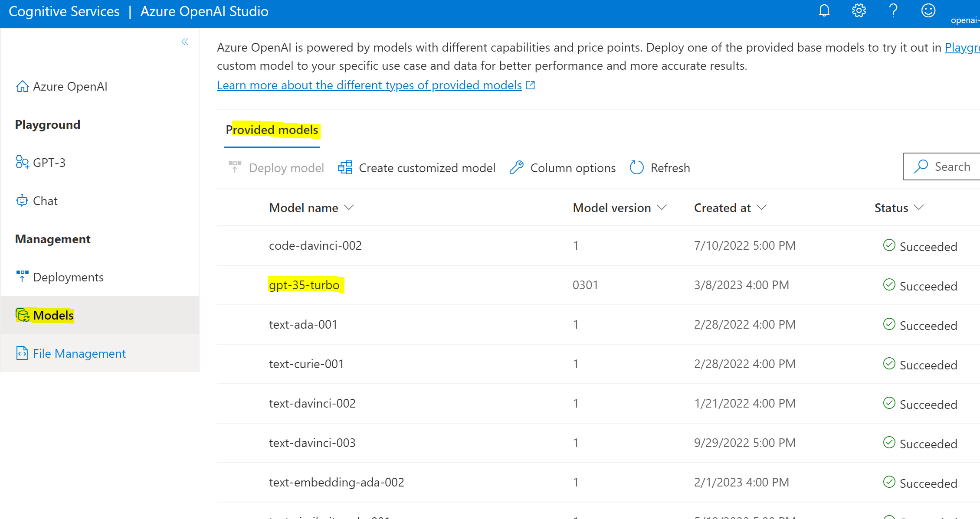Click the Search magnifier icon
This screenshot has height=519, width=980.
point(921,166)
